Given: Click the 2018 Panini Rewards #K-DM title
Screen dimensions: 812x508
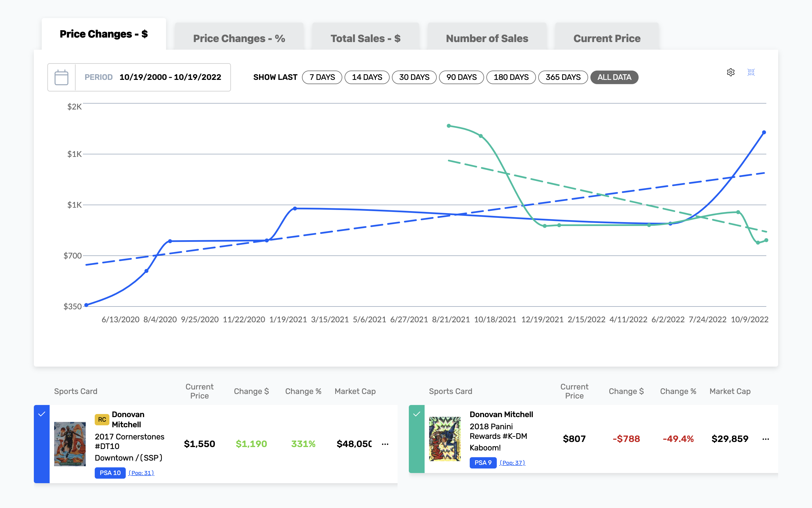Looking at the screenshot, I should point(498,432).
